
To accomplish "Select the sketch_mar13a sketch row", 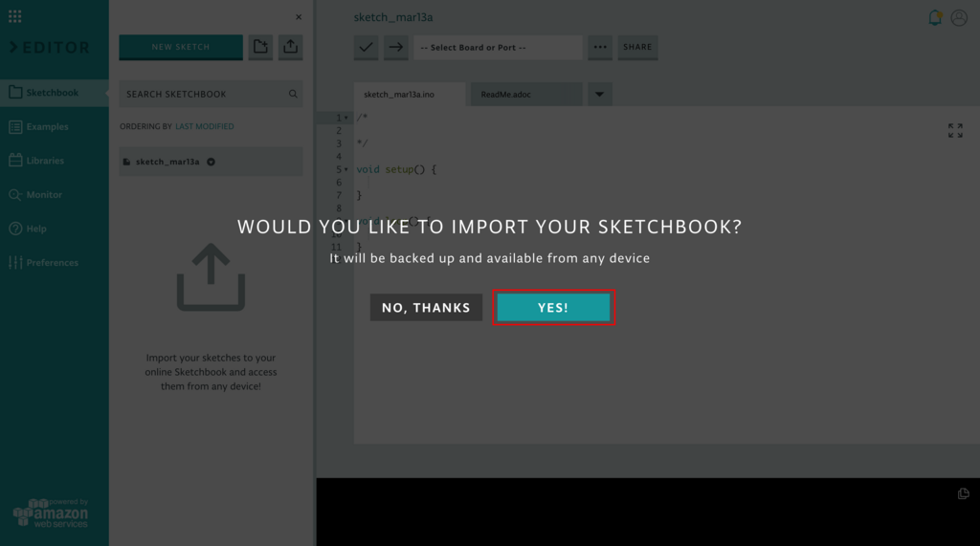I will [x=211, y=162].
